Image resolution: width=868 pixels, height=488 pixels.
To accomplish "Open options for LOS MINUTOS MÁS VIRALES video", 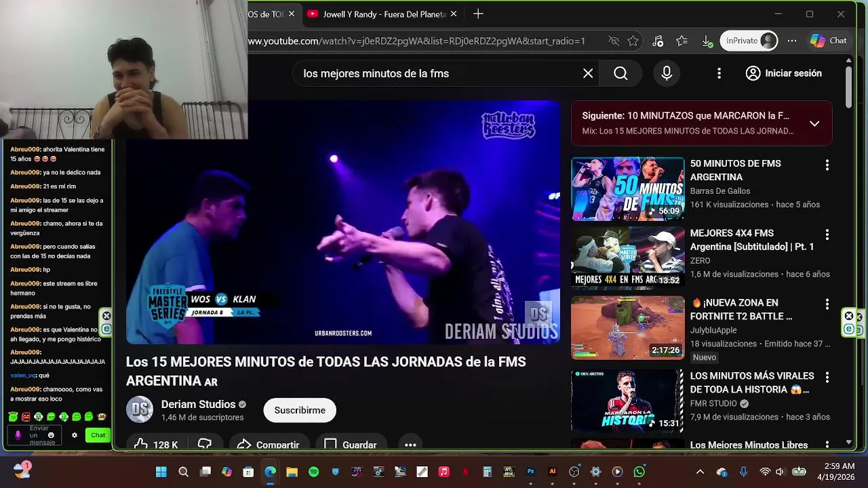I will [827, 377].
